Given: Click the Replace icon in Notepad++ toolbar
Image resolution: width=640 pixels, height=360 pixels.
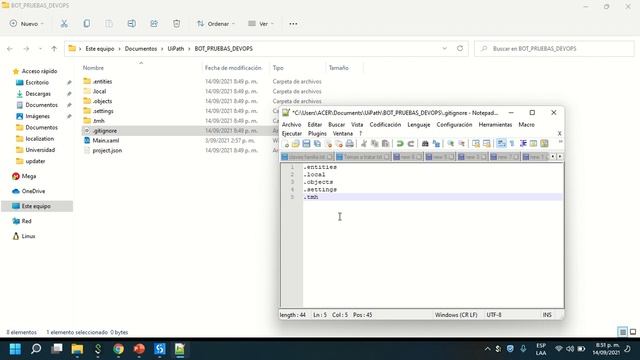Looking at the screenshot, I should (x=436, y=144).
